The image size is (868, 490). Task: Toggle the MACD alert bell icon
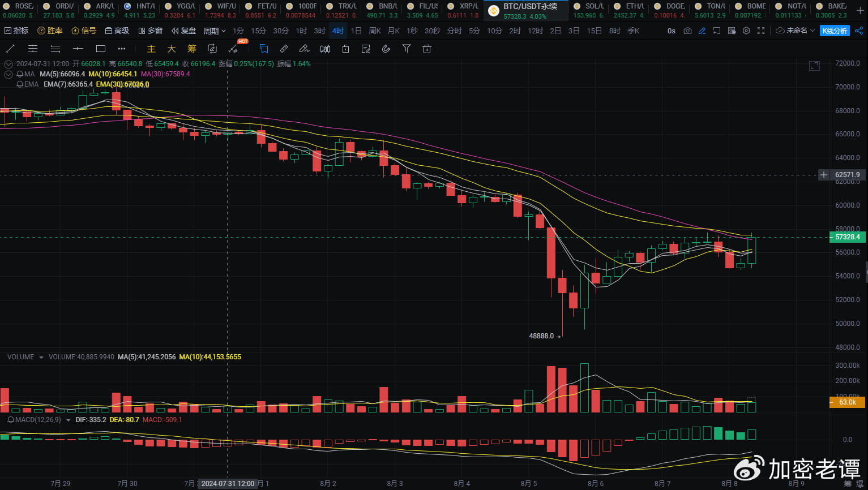point(11,420)
